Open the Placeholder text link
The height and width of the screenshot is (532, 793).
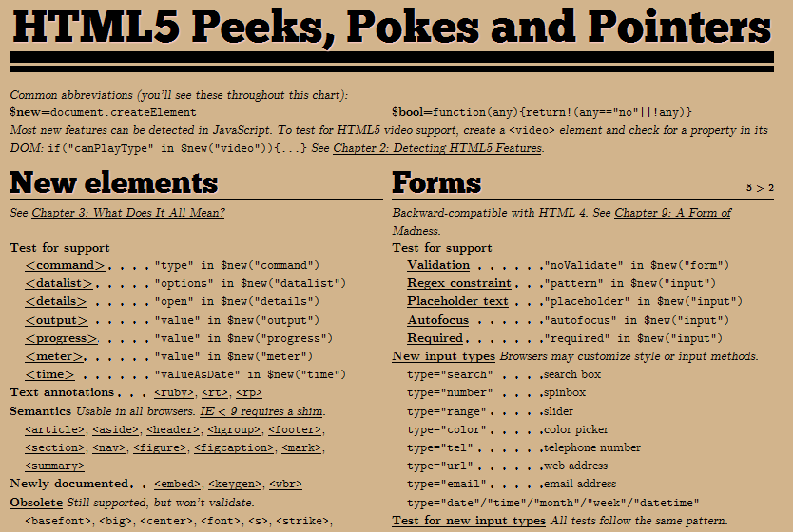coord(457,301)
